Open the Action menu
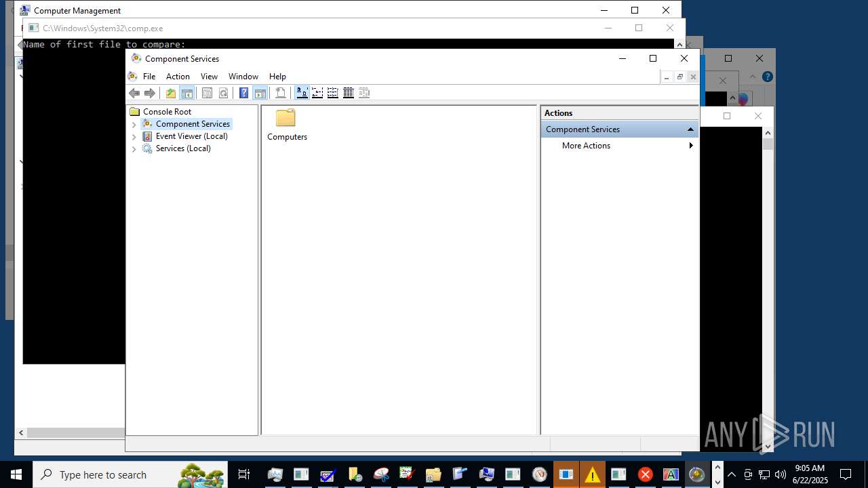This screenshot has height=488, width=868. (x=178, y=77)
